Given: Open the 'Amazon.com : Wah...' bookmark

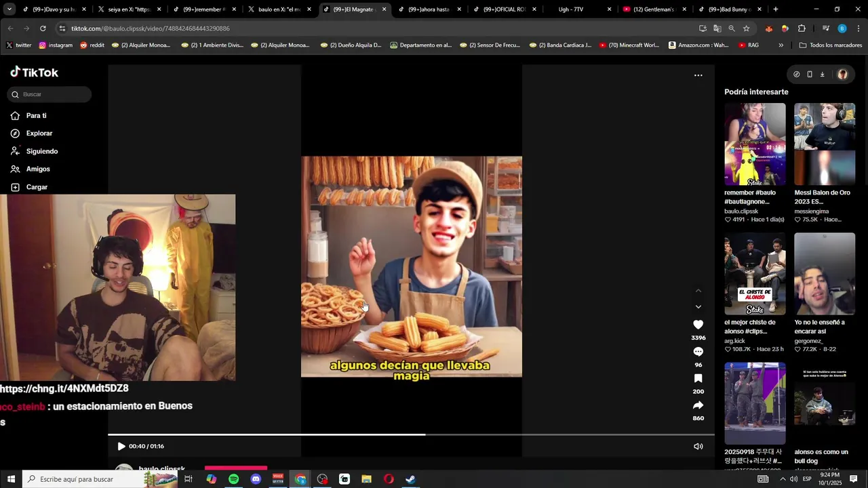Looking at the screenshot, I should 698,45.
